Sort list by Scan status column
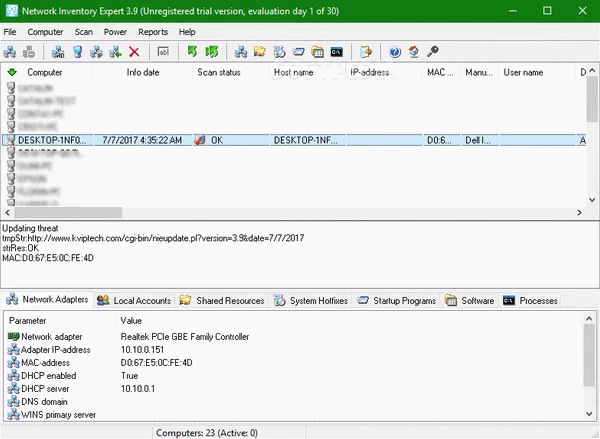 220,73
